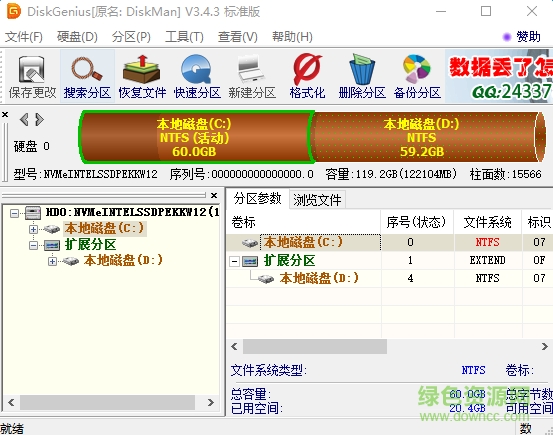This screenshot has width=553, height=435.
Task: Select 扩展分区 in the left tree
Action: (x=91, y=244)
